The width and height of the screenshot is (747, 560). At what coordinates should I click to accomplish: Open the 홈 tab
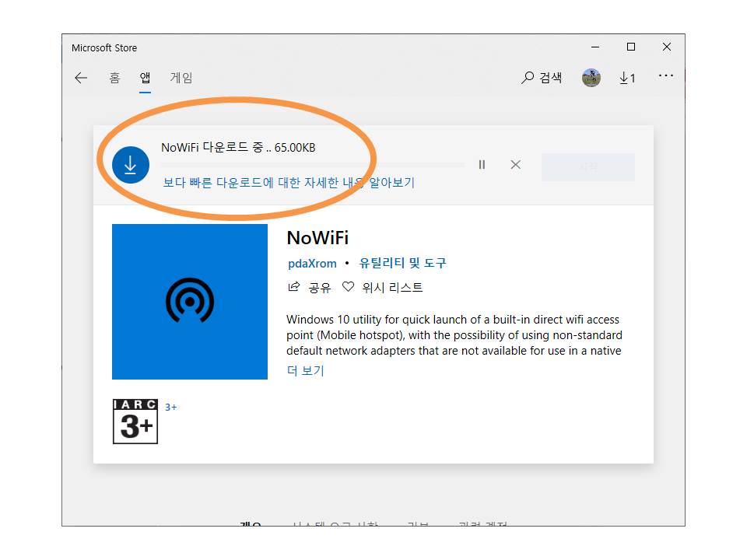114,78
